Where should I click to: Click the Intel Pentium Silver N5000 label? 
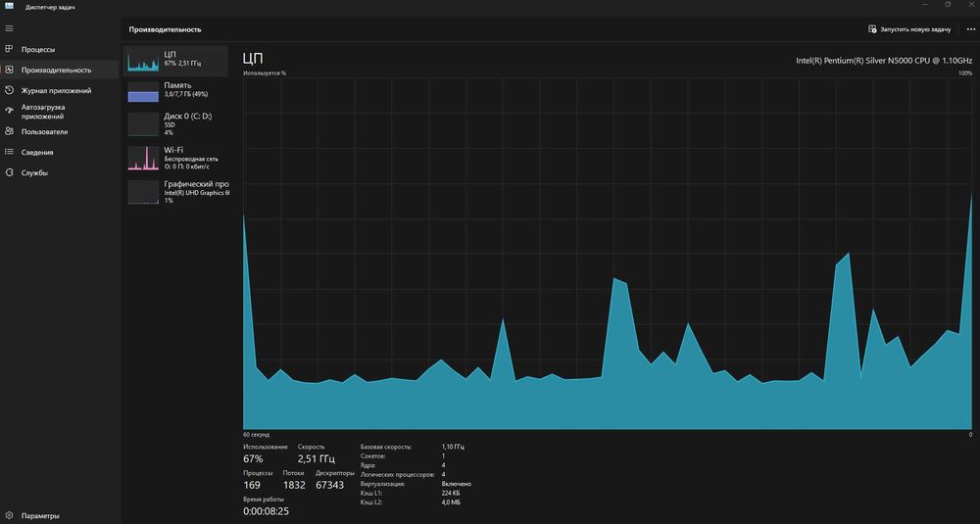[884, 61]
